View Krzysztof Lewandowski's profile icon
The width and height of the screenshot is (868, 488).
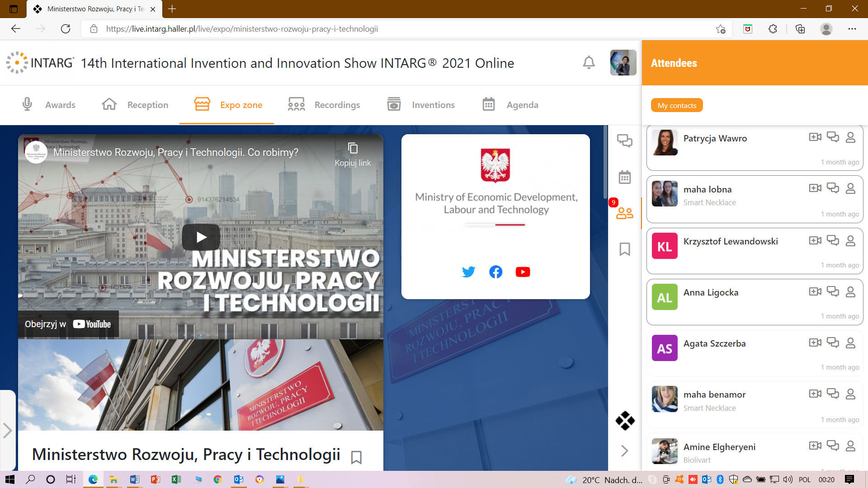(850, 241)
